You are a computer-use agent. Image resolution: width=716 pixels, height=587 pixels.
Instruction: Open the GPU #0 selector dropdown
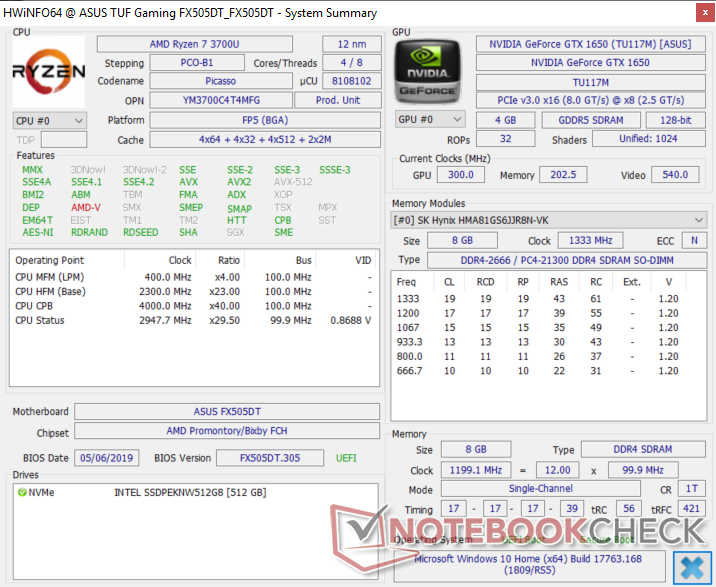[x=430, y=120]
